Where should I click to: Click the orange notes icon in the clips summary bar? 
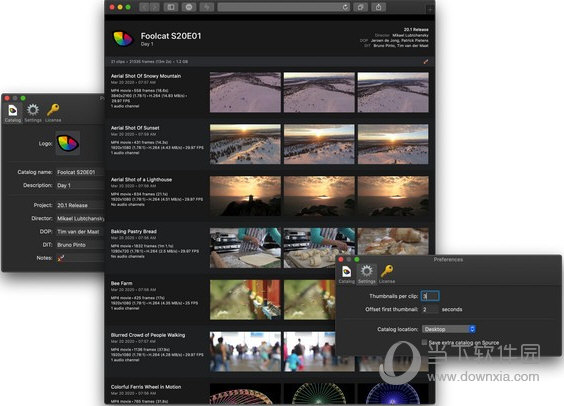pos(426,62)
